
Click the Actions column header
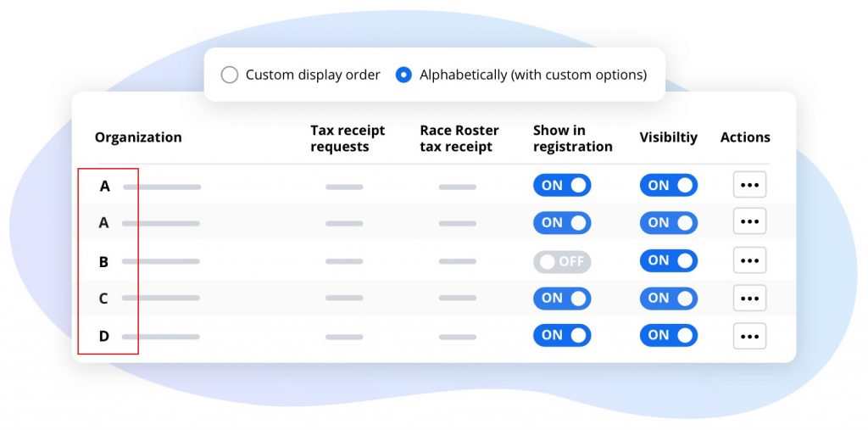[x=745, y=137]
